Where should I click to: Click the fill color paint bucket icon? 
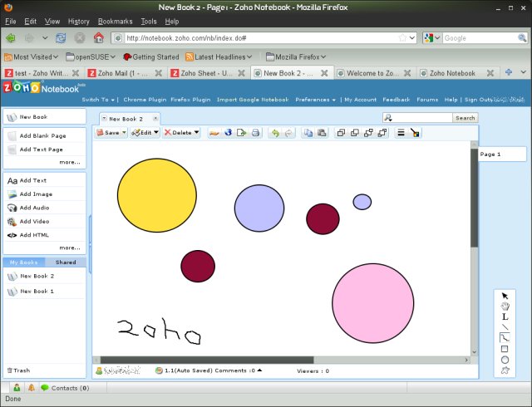(x=415, y=133)
